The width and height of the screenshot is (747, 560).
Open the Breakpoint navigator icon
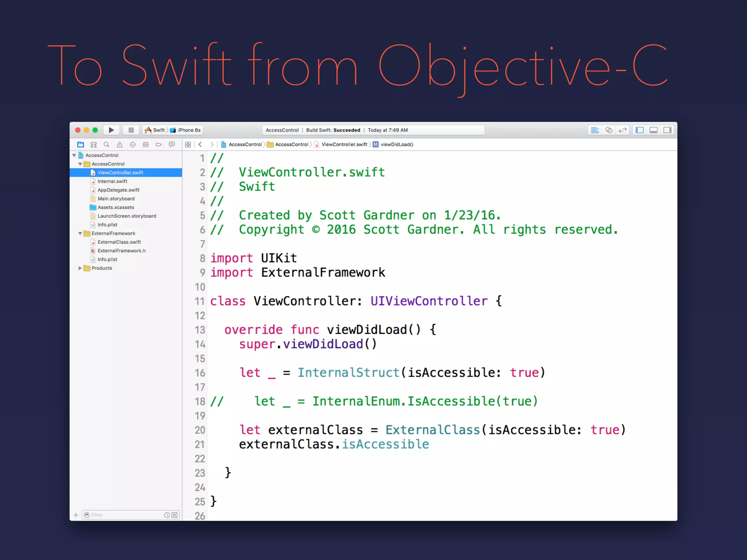coord(159,145)
